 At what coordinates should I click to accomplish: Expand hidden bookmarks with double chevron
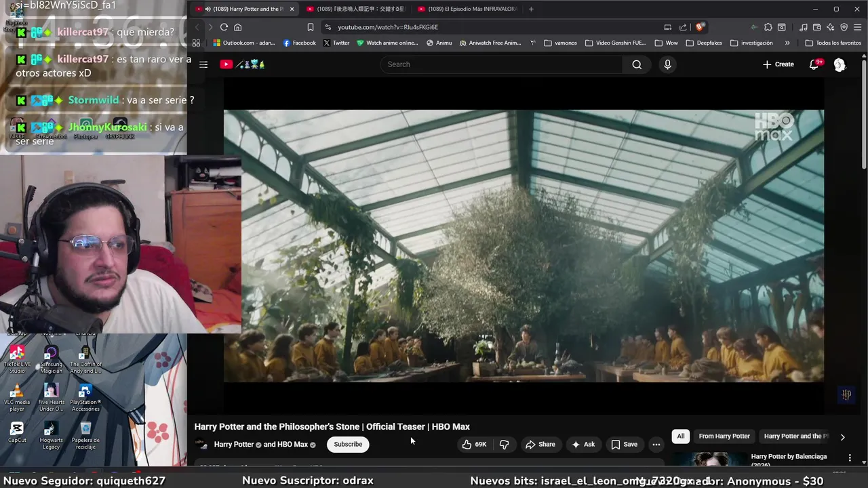click(787, 43)
